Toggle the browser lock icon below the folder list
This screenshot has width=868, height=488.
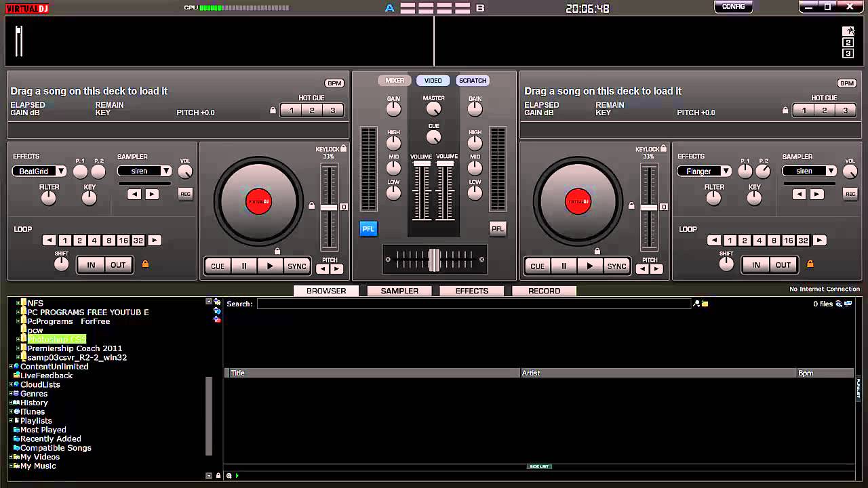[x=218, y=476]
